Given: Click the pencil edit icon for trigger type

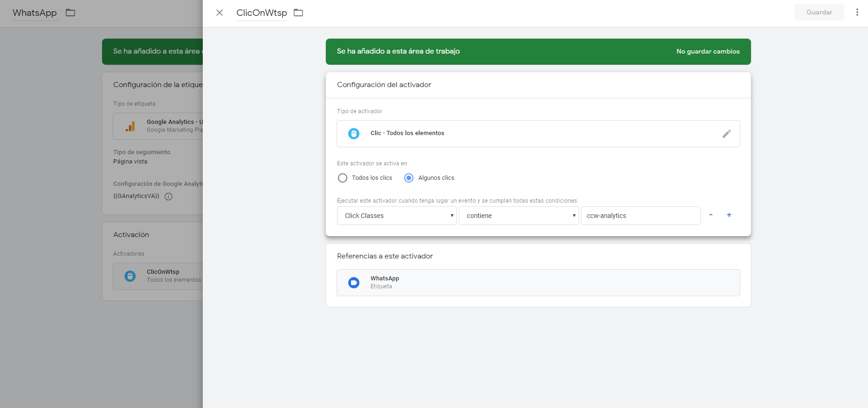Looking at the screenshot, I should point(726,134).
